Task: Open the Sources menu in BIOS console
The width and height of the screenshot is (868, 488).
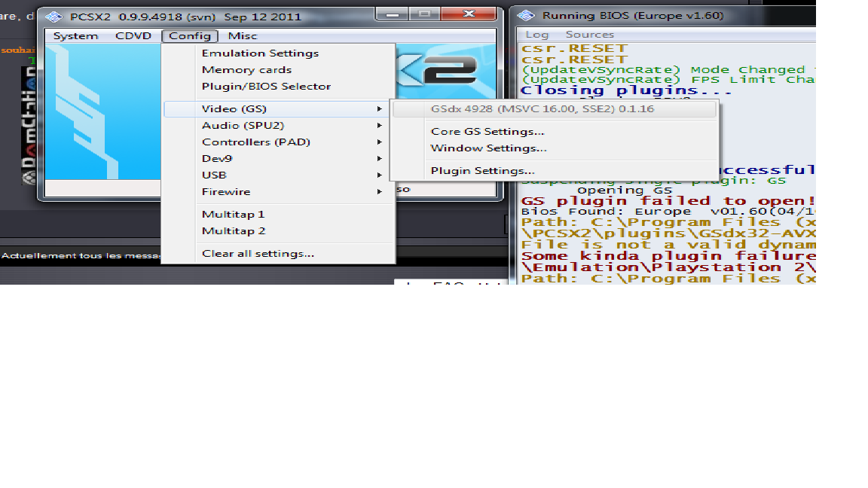Action: pyautogui.click(x=589, y=35)
